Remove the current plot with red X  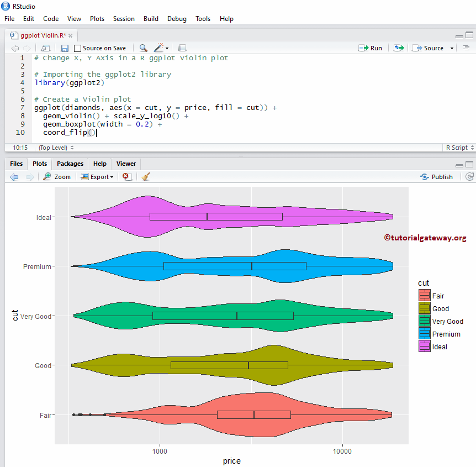tap(126, 177)
